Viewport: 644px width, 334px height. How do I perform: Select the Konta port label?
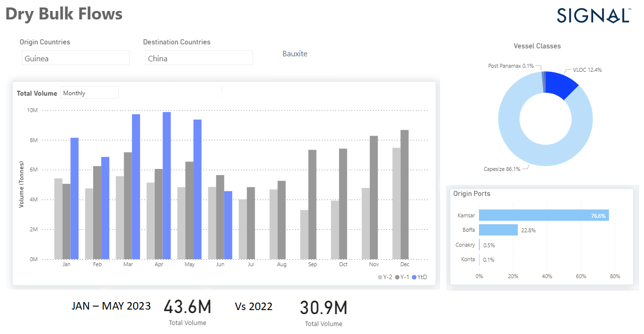point(468,259)
